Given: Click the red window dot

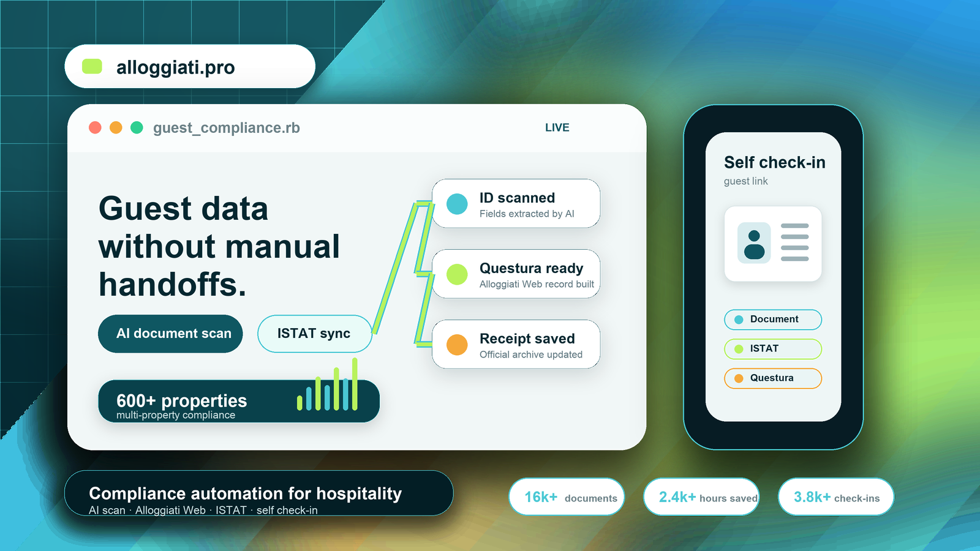Looking at the screenshot, I should pos(95,127).
